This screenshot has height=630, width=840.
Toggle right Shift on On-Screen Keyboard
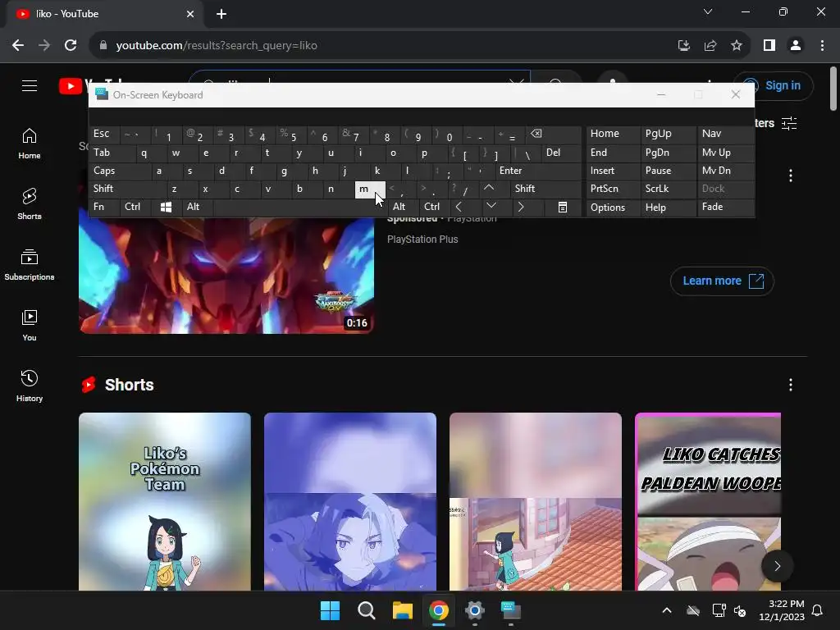[x=546, y=189]
